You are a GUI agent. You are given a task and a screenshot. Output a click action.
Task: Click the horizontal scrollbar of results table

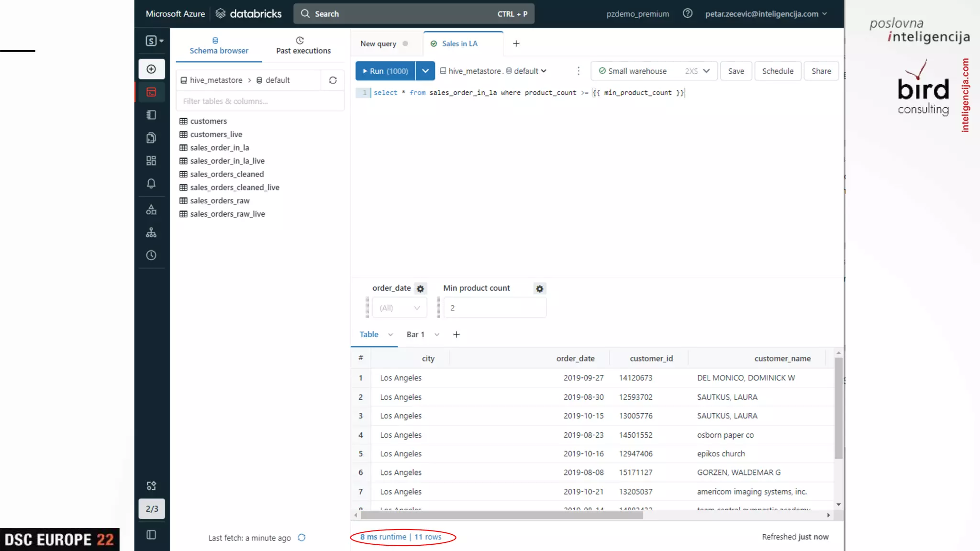(501, 515)
